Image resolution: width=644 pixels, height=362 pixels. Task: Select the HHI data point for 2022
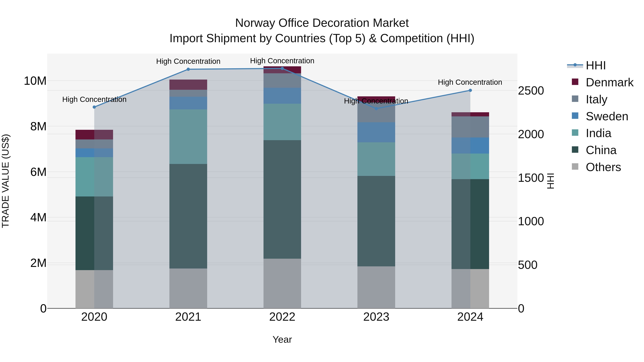(x=282, y=68)
